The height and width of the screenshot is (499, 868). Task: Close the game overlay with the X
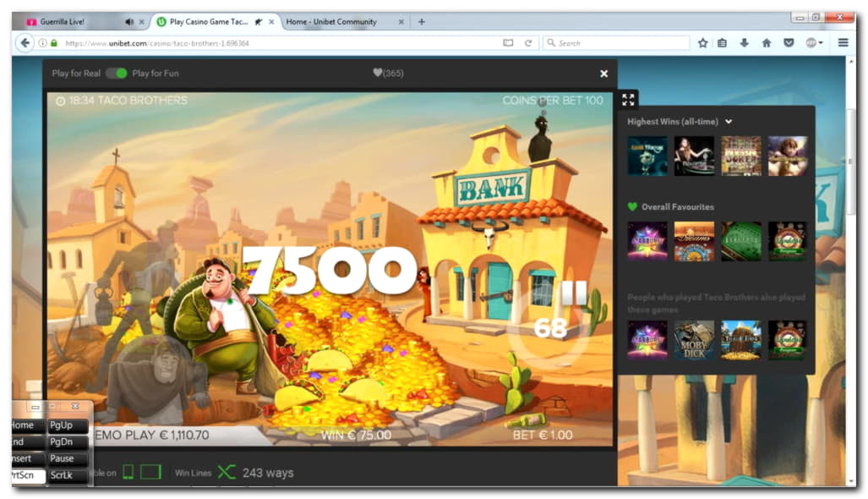click(604, 73)
